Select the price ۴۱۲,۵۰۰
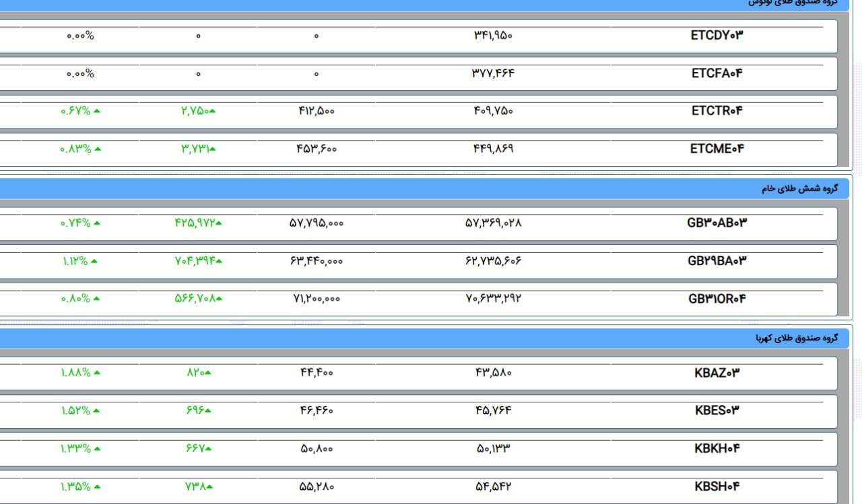 [x=317, y=111]
